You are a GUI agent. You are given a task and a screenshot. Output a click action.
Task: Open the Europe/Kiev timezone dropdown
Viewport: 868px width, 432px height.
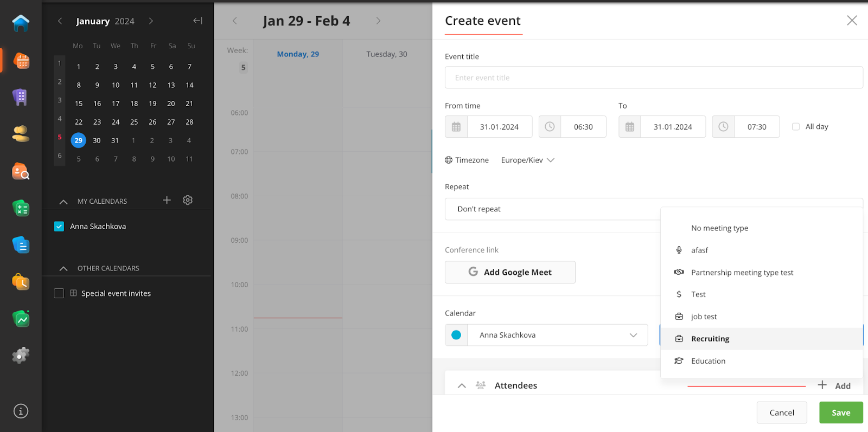tap(527, 160)
